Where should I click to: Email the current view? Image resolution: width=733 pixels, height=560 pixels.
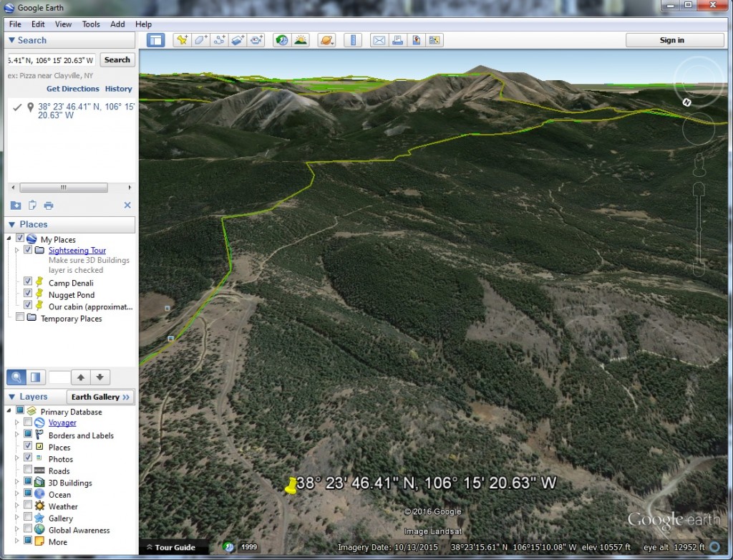379,40
